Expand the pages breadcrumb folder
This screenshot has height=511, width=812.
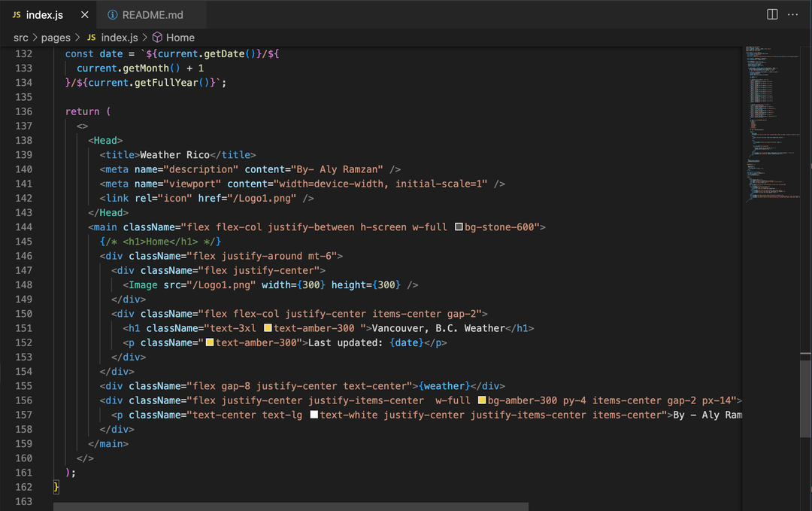(56, 38)
